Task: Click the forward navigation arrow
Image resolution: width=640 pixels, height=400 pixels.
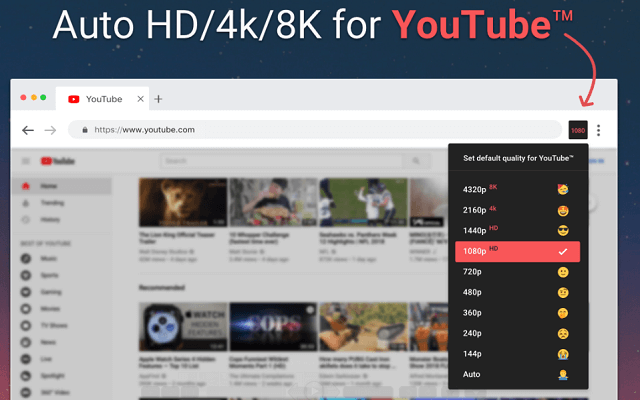Action: 50,130
